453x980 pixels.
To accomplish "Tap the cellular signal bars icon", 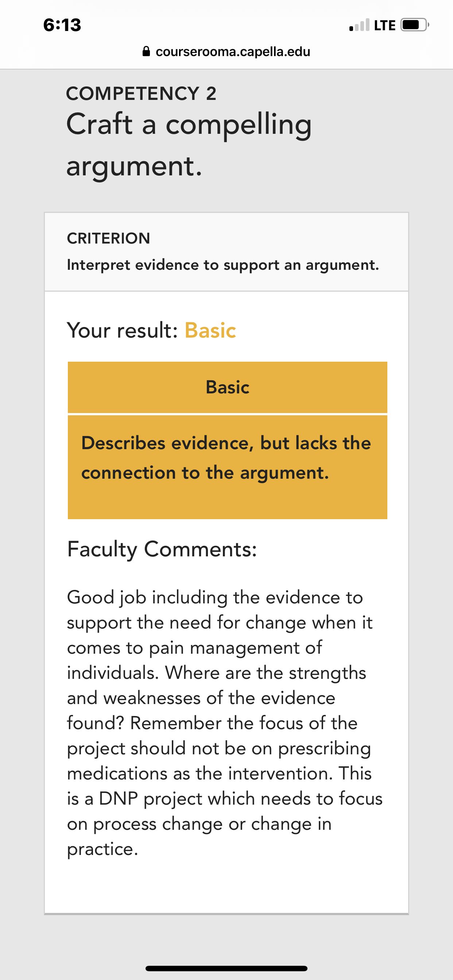I will pos(359,25).
